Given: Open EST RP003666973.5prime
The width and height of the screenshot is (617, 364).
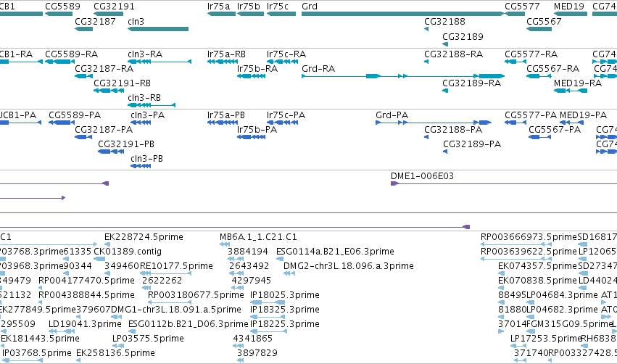Looking at the screenshot, I should point(516,244).
